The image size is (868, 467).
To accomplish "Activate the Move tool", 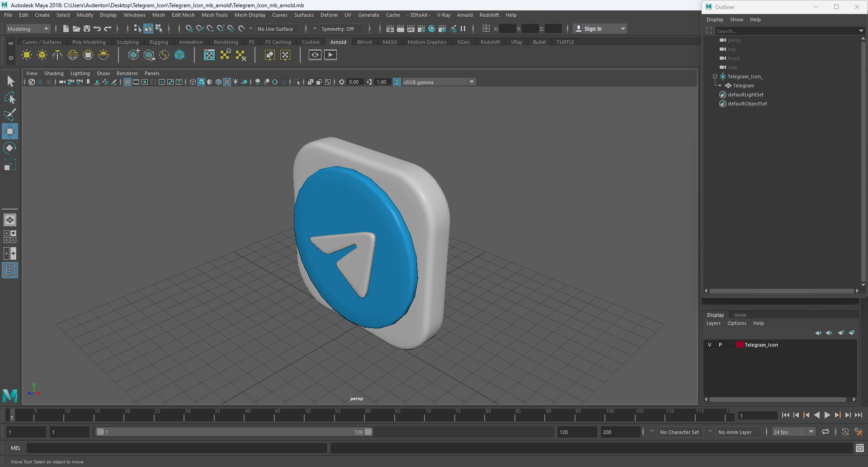I will coord(10,131).
